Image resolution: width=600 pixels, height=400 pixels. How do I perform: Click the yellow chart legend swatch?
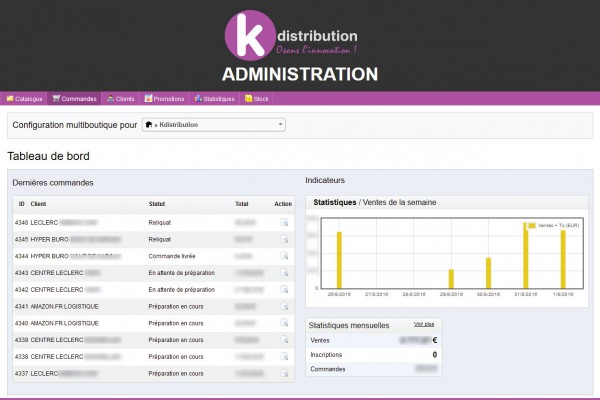coord(532,225)
